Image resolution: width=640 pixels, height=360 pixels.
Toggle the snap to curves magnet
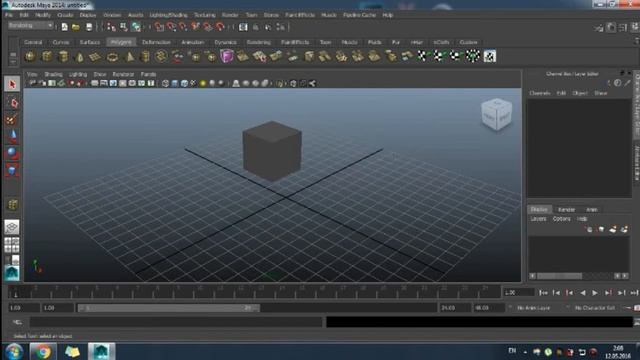pos(171,27)
